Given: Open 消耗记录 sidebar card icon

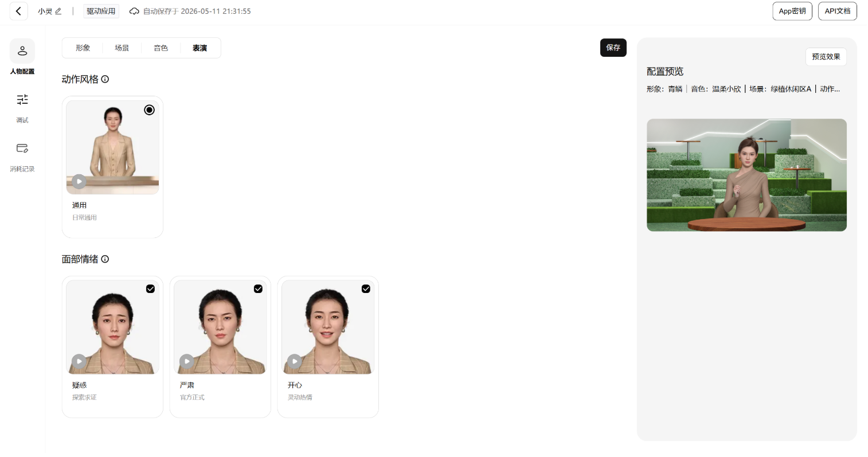Looking at the screenshot, I should pyautogui.click(x=22, y=149).
